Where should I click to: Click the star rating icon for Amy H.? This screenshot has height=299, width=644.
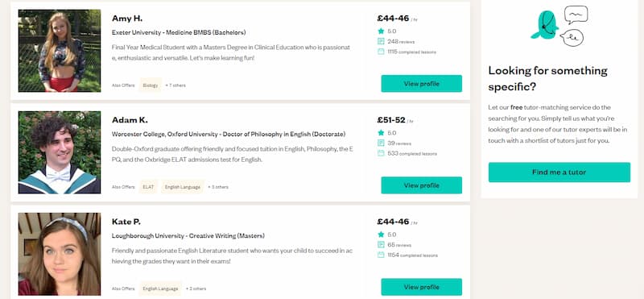point(381,31)
